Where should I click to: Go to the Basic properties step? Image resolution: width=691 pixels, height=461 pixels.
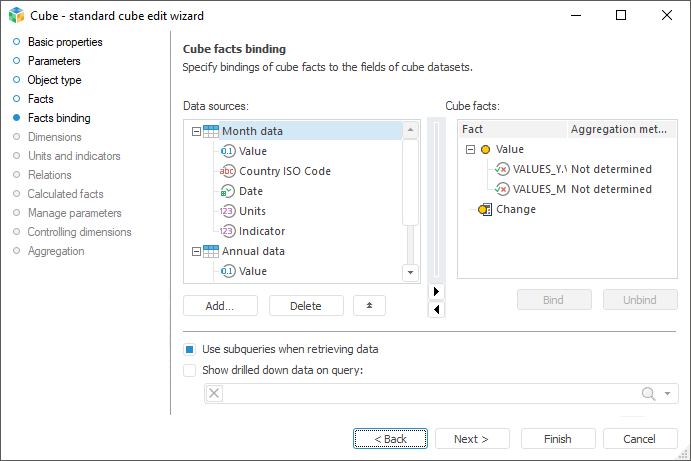[x=65, y=42]
